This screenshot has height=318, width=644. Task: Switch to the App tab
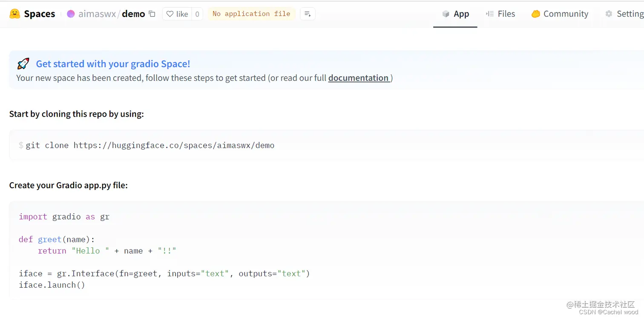455,14
